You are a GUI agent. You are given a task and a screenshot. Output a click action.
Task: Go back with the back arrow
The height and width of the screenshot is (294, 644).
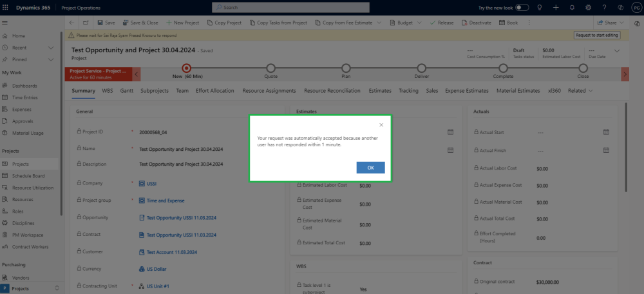(x=72, y=23)
